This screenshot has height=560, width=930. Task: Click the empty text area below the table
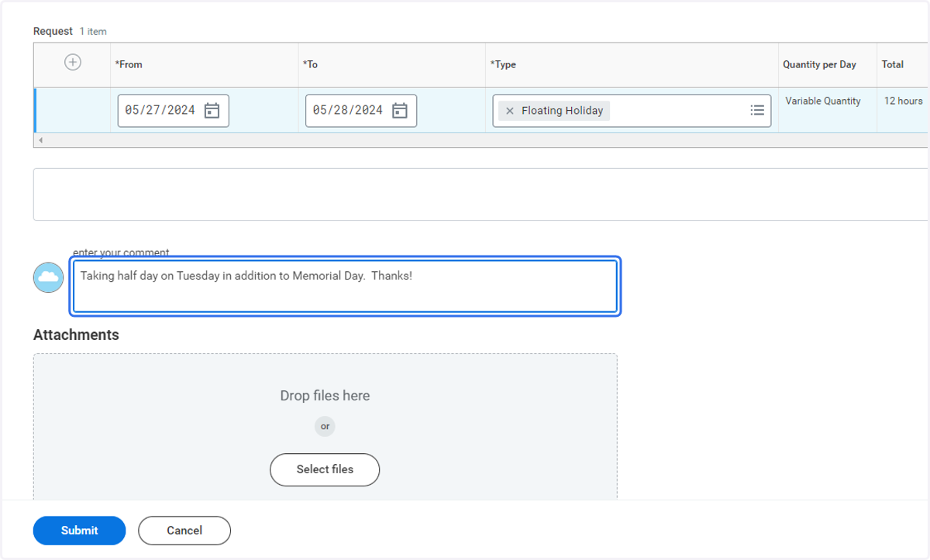tap(480, 194)
